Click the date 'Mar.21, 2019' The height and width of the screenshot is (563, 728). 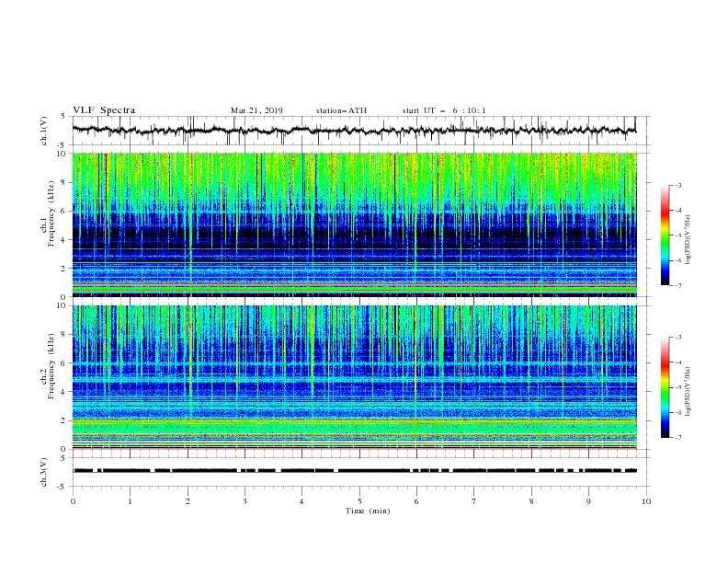coord(256,110)
